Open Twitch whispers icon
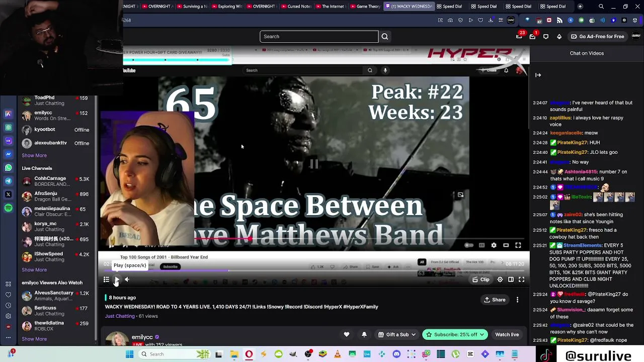The height and width of the screenshot is (362, 644). coord(546,36)
